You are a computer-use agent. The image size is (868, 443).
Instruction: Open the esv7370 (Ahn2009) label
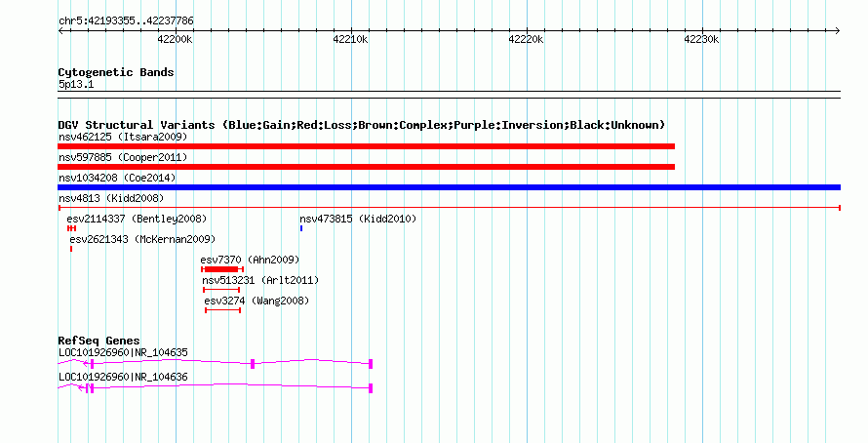pyautogui.click(x=250, y=260)
